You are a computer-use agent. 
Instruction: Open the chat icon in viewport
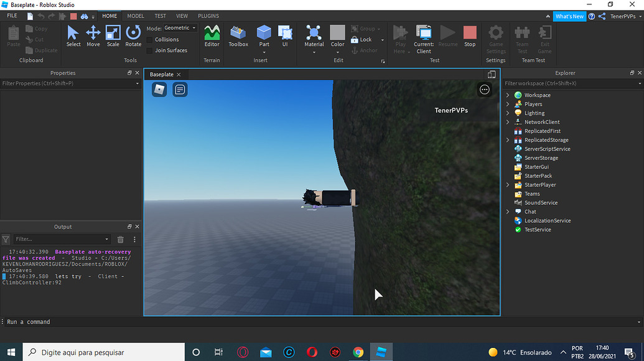point(180,90)
